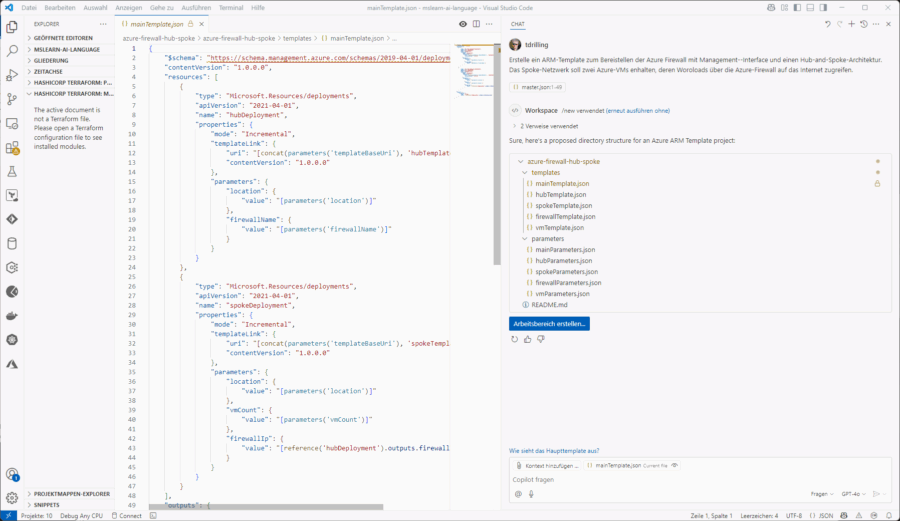Open the database cylinder view
The image size is (900, 521).
(x=12, y=243)
